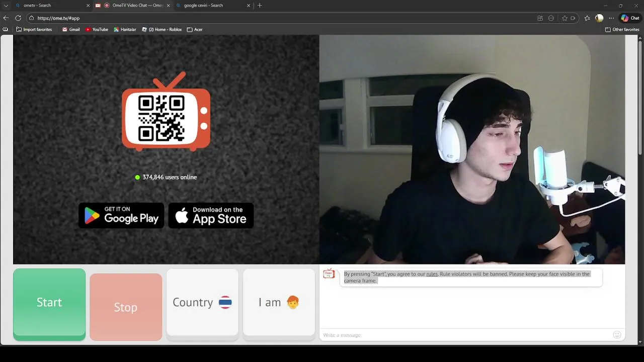
Task: Open the Acer bookmarks folder
Action: click(195, 30)
